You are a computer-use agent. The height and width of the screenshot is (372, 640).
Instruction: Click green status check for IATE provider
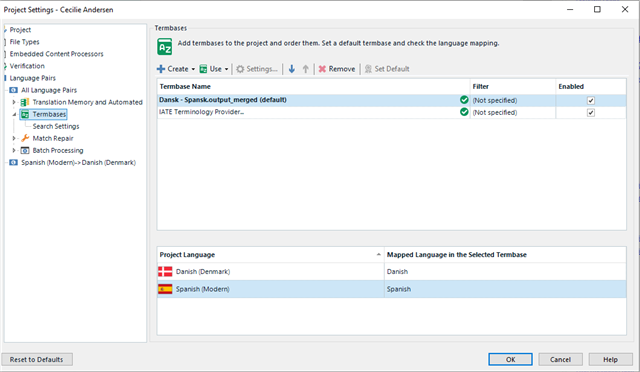[464, 112]
